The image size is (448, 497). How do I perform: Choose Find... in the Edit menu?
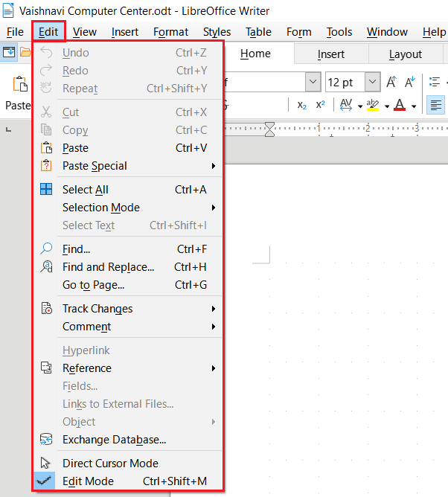click(x=128, y=249)
